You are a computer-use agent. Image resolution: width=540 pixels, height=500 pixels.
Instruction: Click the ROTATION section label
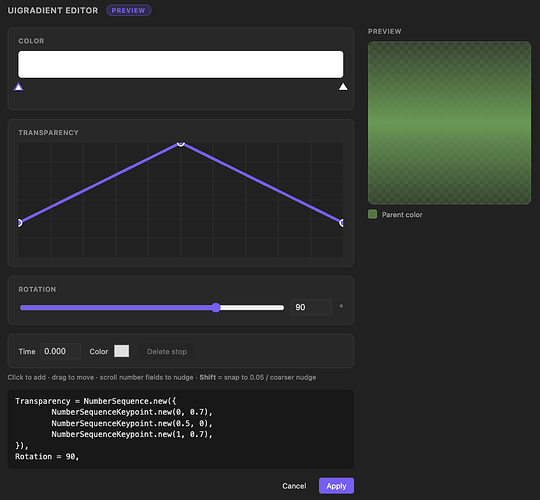(37, 289)
